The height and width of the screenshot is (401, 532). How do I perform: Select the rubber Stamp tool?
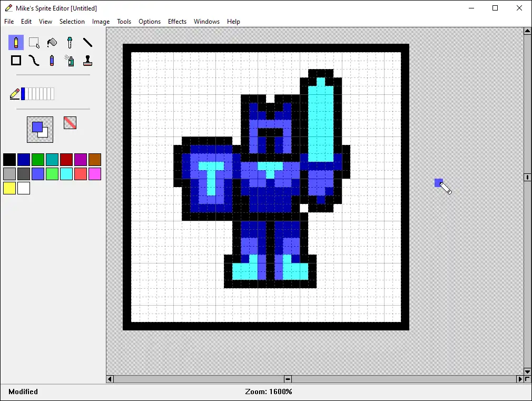(x=87, y=61)
